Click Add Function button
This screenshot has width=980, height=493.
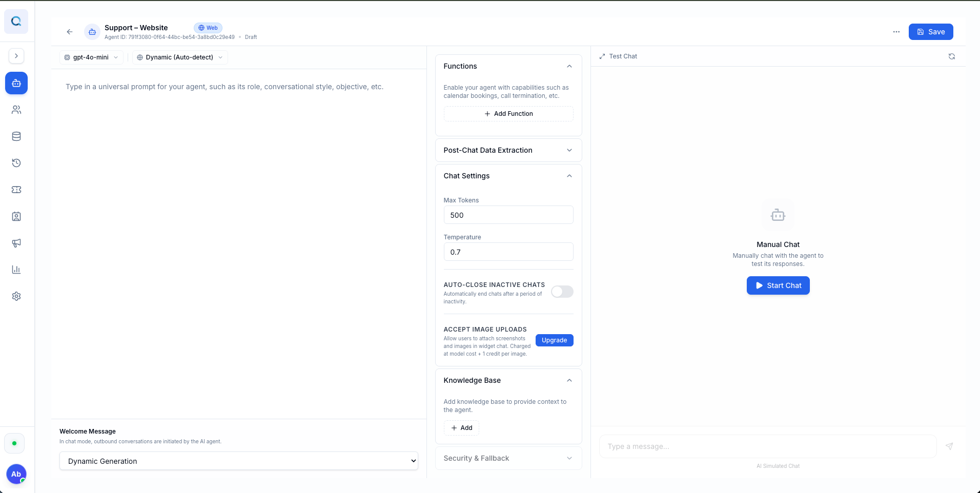(508, 114)
